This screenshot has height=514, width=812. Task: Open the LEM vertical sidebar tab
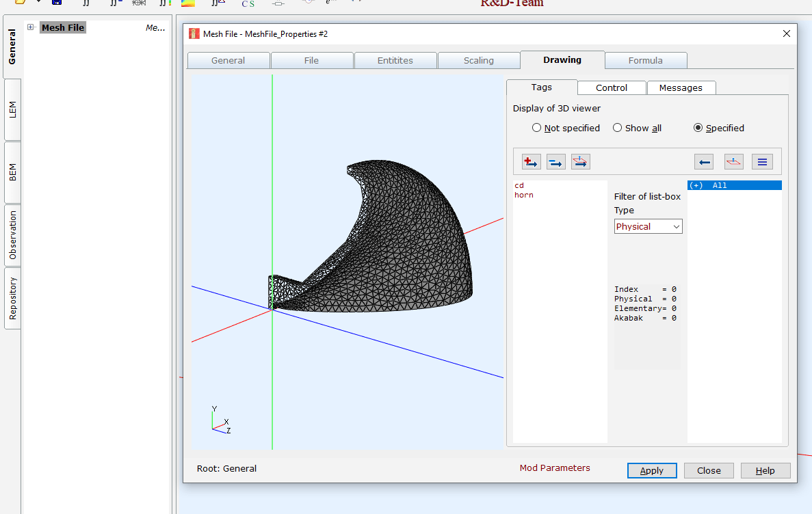[12, 110]
